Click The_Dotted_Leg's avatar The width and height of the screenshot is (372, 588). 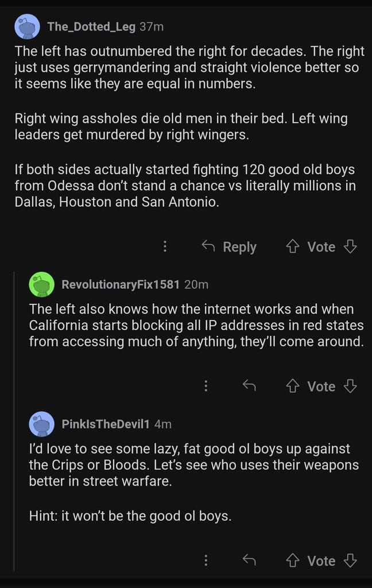click(27, 27)
